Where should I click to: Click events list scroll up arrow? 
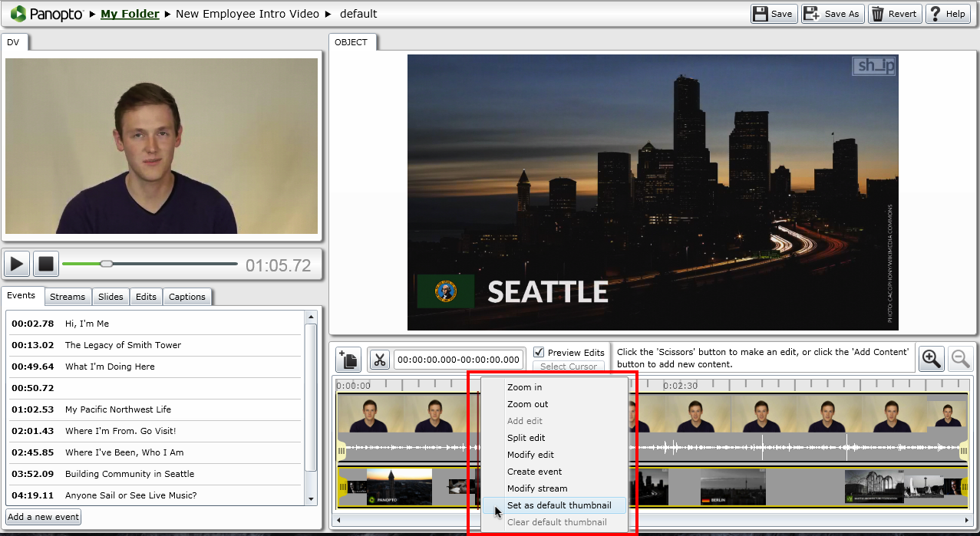(x=311, y=316)
